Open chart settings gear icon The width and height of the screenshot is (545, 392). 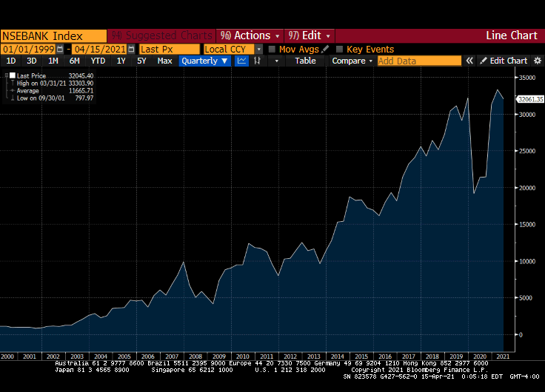(x=538, y=61)
